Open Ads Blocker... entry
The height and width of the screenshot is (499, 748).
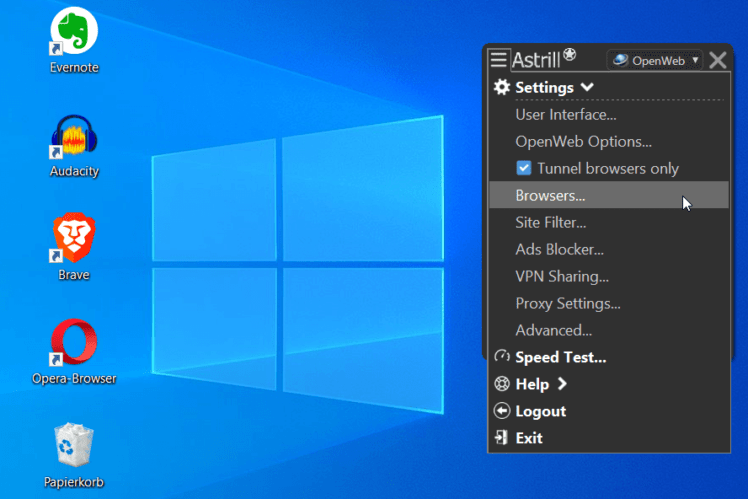click(560, 250)
